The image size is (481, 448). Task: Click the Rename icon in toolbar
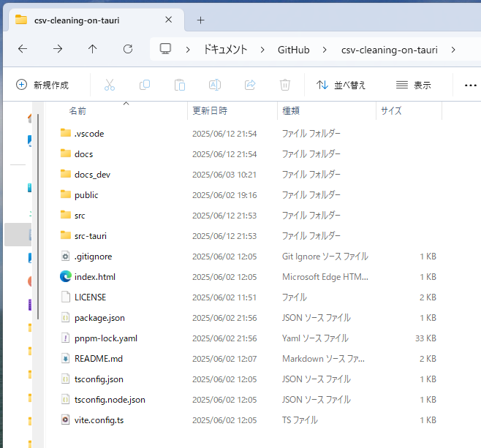tap(215, 85)
